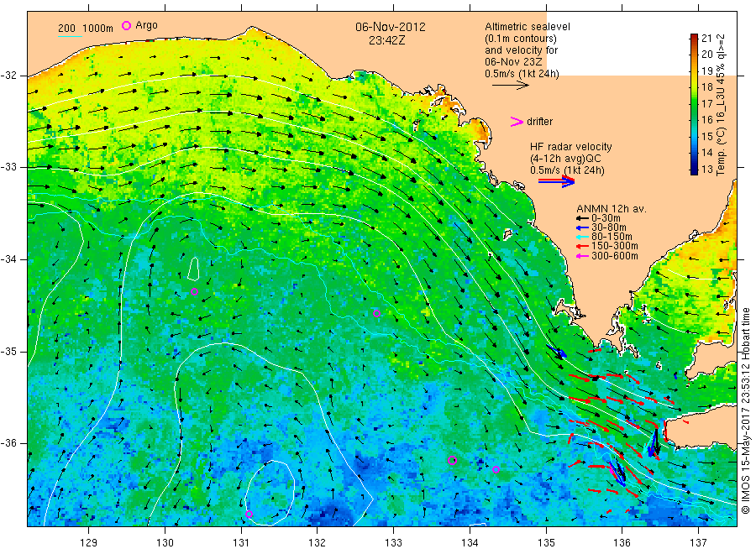The image size is (756, 554).
Task: Click the oval sea-level contour near 131.4E, 36.5S
Action: 270,493
